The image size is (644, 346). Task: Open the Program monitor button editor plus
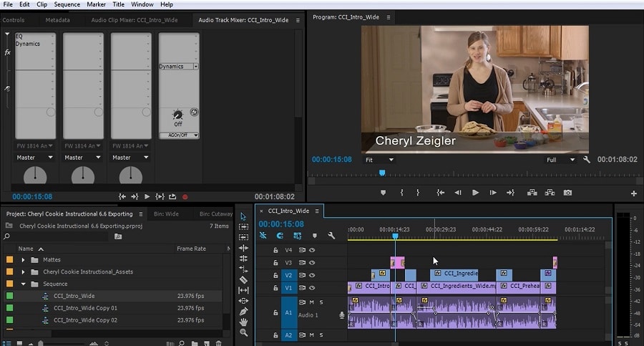tap(634, 193)
